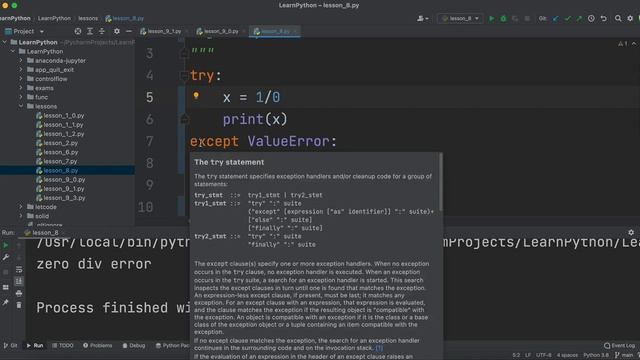This screenshot has height=360, width=640.
Task: Close the lesson_8.py editor tab
Action: (x=295, y=31)
